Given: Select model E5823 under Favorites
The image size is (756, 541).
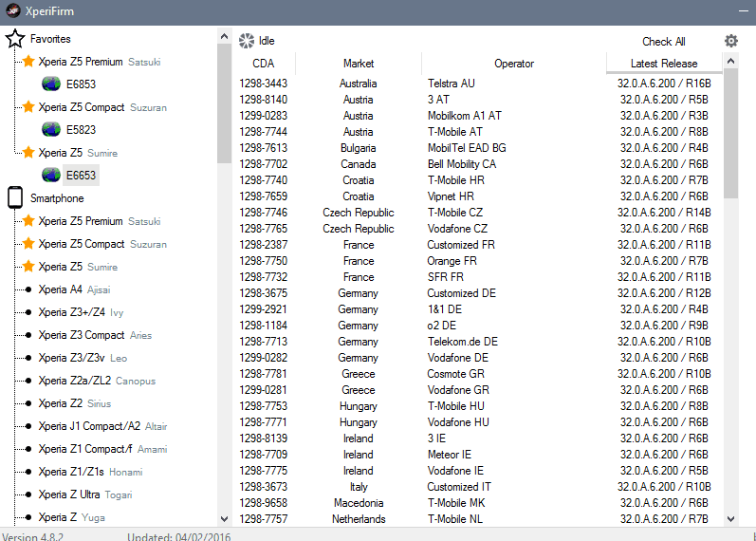Looking at the screenshot, I should click(x=81, y=129).
